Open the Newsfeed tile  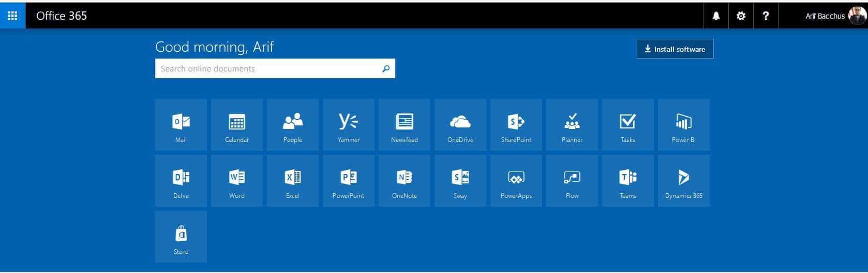pos(405,125)
